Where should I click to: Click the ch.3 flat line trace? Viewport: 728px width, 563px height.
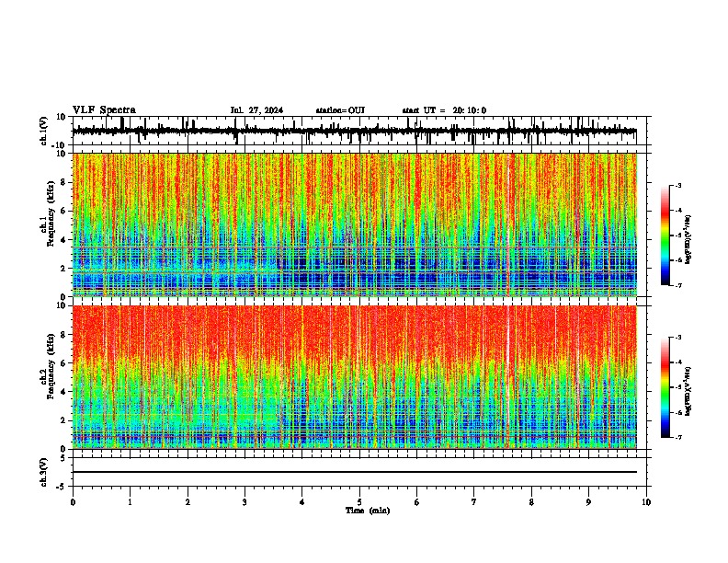tap(355, 472)
